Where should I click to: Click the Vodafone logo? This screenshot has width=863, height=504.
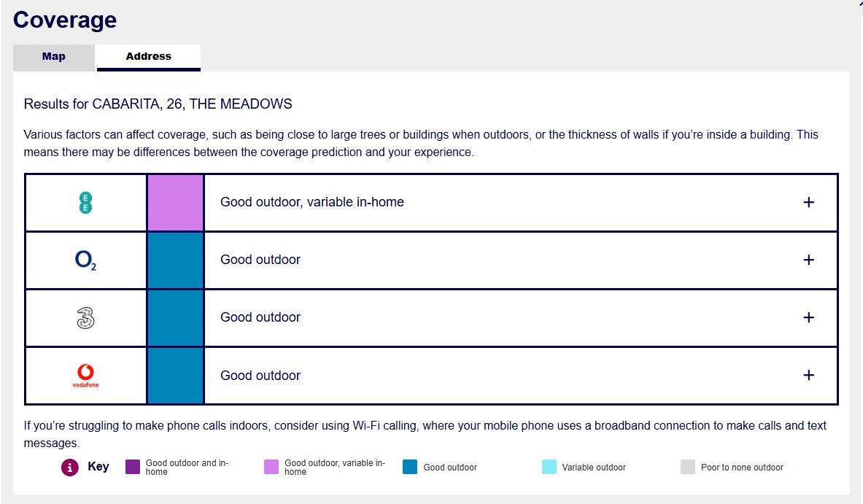coord(85,376)
